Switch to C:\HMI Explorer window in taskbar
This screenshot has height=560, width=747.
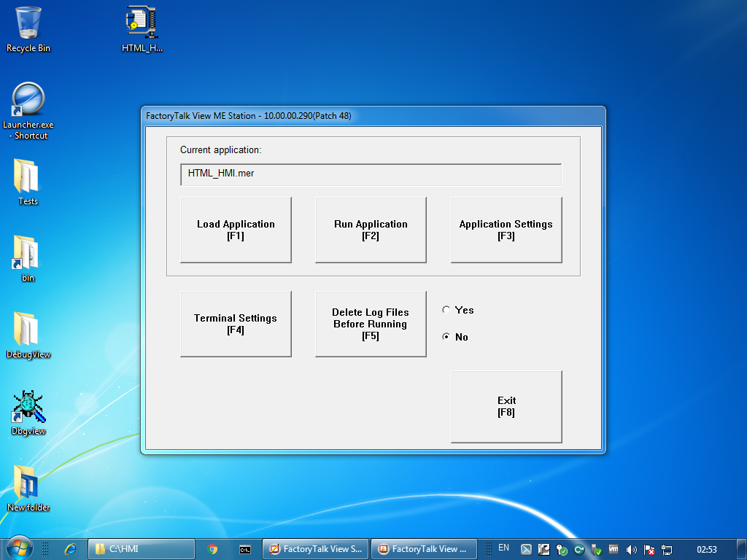click(142, 549)
